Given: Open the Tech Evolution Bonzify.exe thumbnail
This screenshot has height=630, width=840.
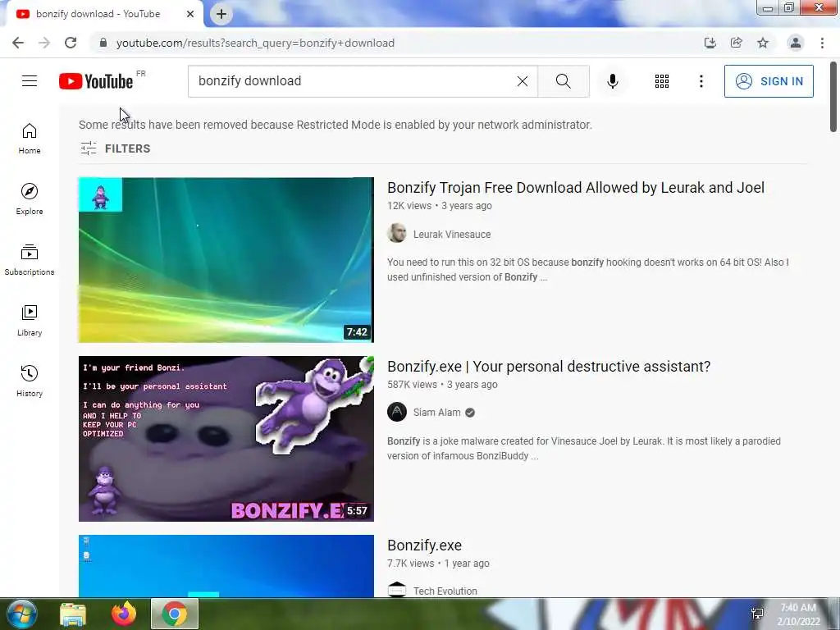Looking at the screenshot, I should 226,566.
